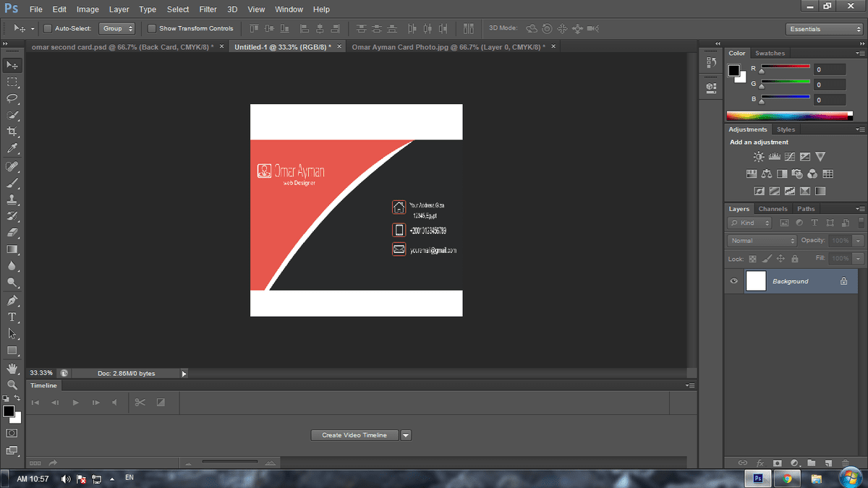Select the Lasso tool
Viewport: 868px width, 488px height.
pyautogui.click(x=12, y=98)
